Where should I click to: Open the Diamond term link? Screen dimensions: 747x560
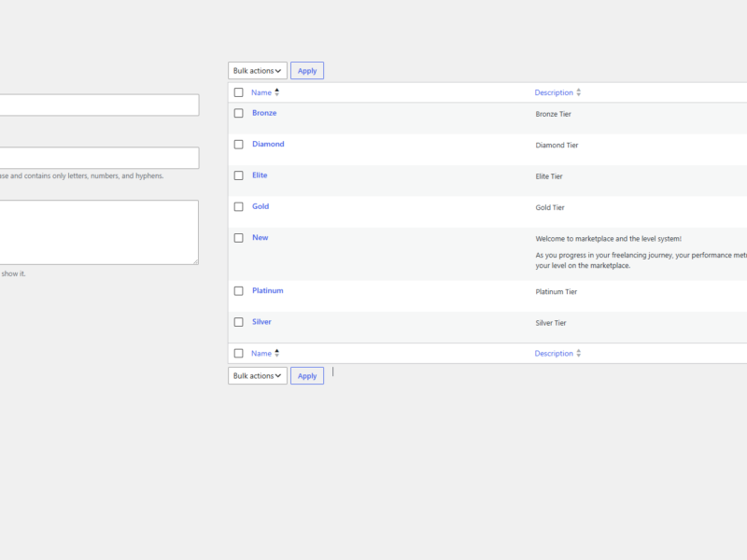tap(268, 144)
